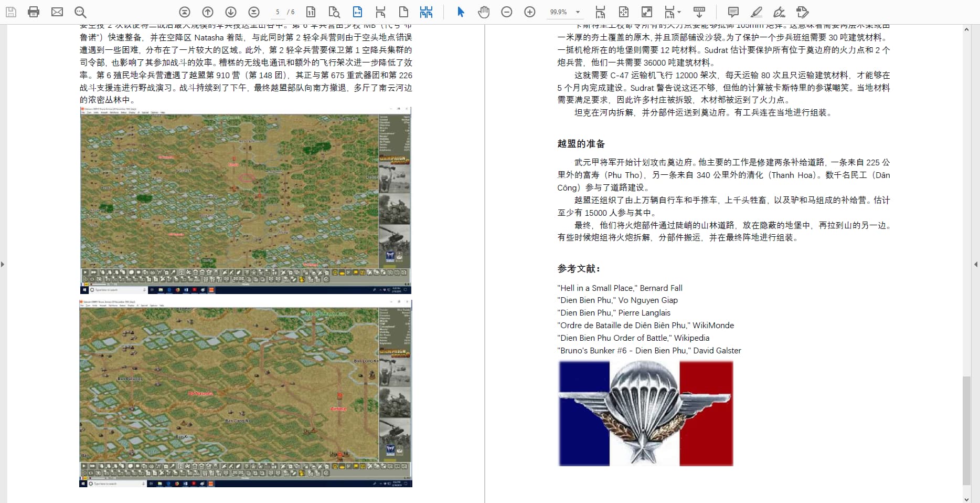Go to next page arrow
The width and height of the screenshot is (980, 503).
[231, 12]
